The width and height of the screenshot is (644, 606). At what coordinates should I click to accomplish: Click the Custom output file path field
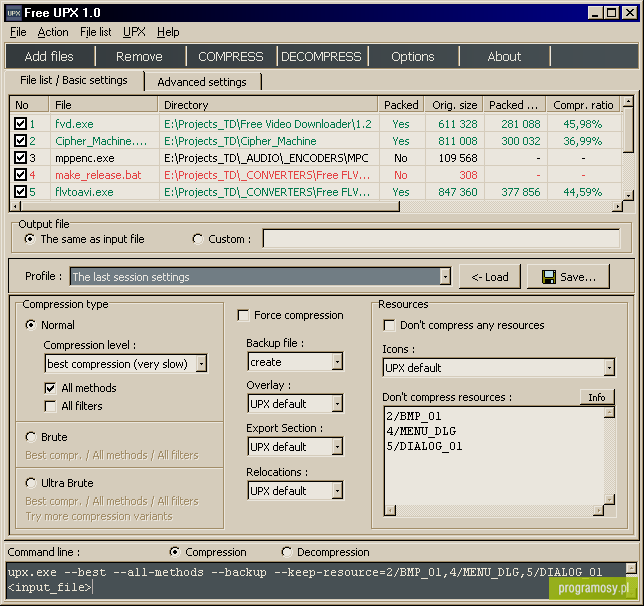coord(441,239)
